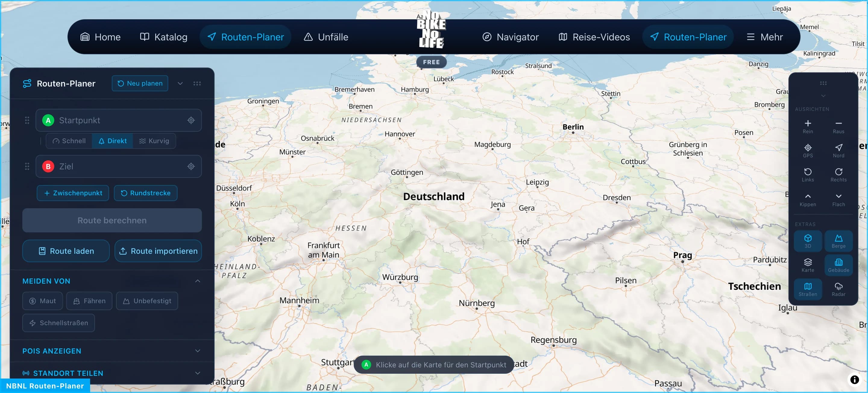Enable the Maut avoidance toggle
Viewport: 868px width, 393px height.
pos(42,301)
